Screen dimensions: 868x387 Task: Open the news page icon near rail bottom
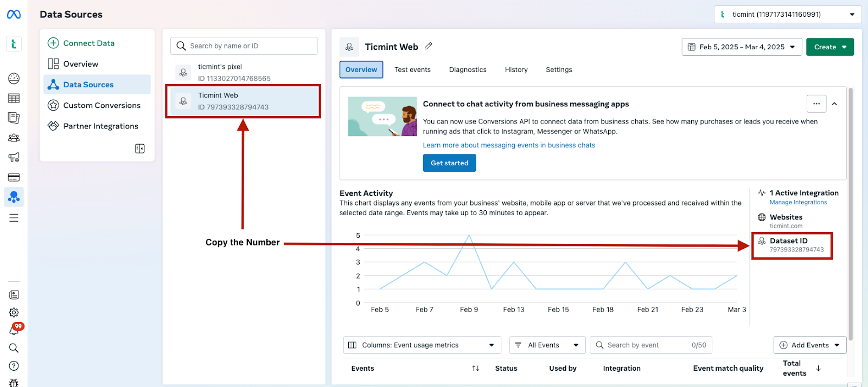14,295
